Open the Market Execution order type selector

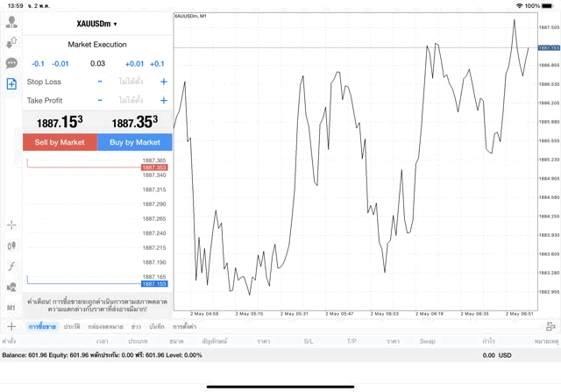click(97, 44)
